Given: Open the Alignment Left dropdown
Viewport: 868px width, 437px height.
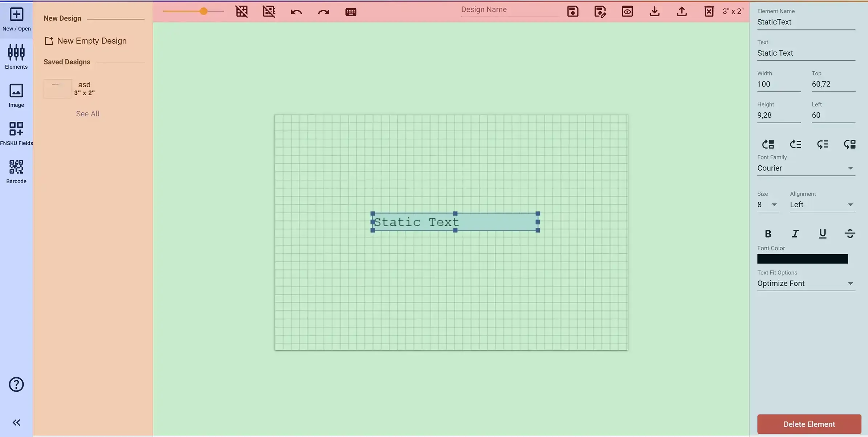Looking at the screenshot, I should pos(822,205).
